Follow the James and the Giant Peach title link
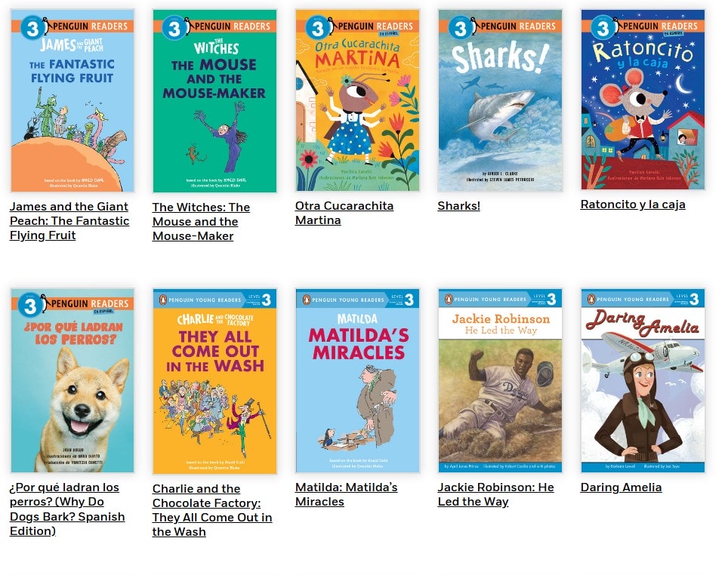The width and height of the screenshot is (728, 575). click(69, 221)
